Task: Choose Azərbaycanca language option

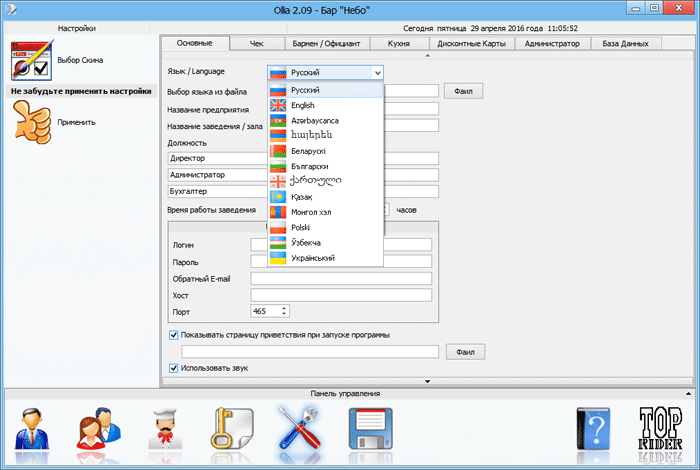Action: (325, 121)
